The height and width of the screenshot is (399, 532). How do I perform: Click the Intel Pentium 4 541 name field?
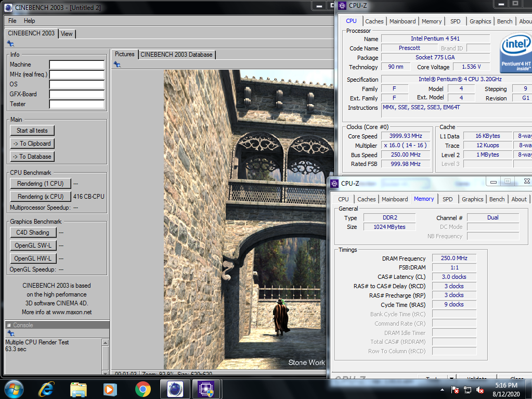point(435,38)
